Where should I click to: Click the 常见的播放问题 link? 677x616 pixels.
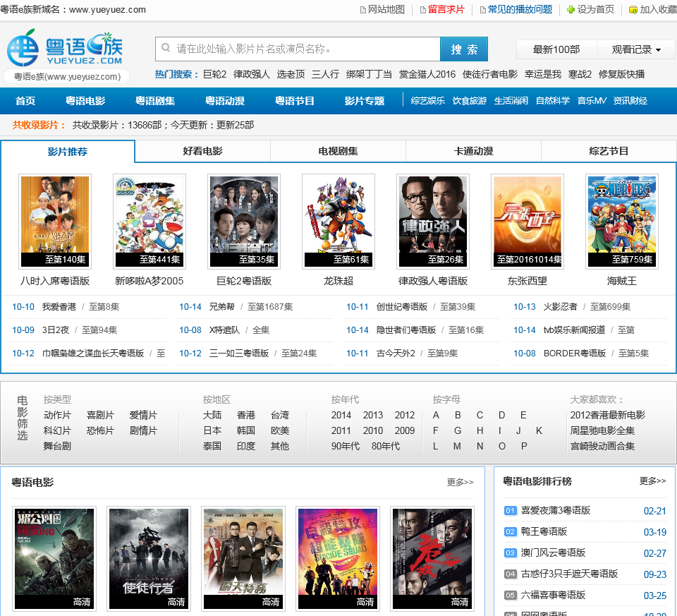coord(520,10)
